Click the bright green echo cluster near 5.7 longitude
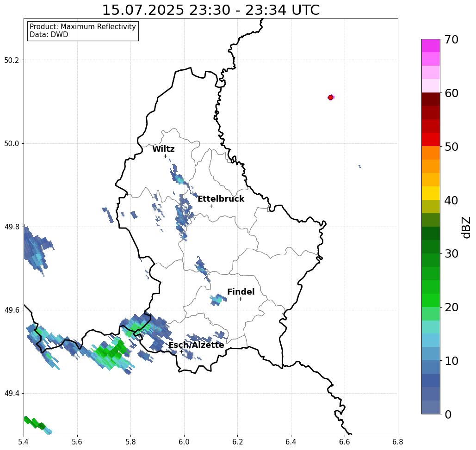Viewport: 476px width, 450px height. (x=112, y=351)
